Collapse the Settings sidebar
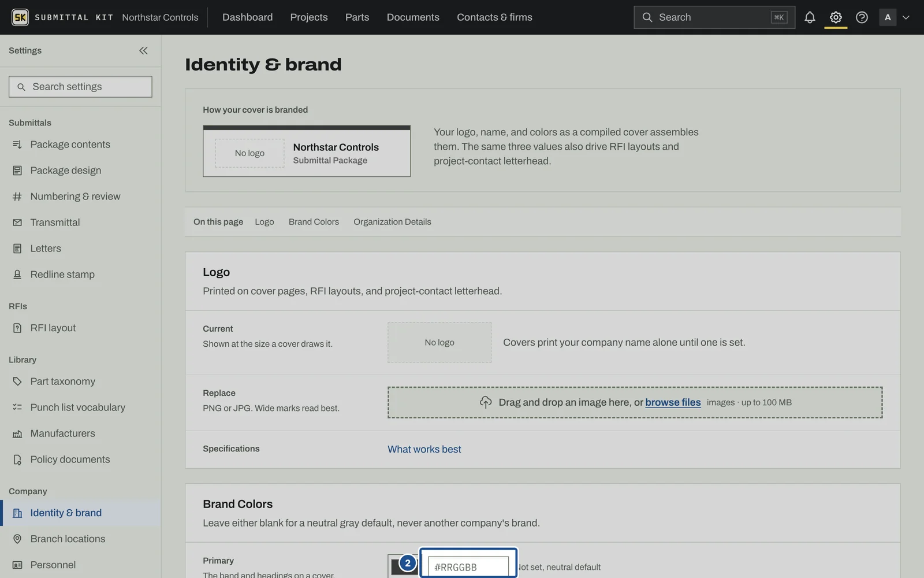Viewport: 924px width, 578px height. 143,50
